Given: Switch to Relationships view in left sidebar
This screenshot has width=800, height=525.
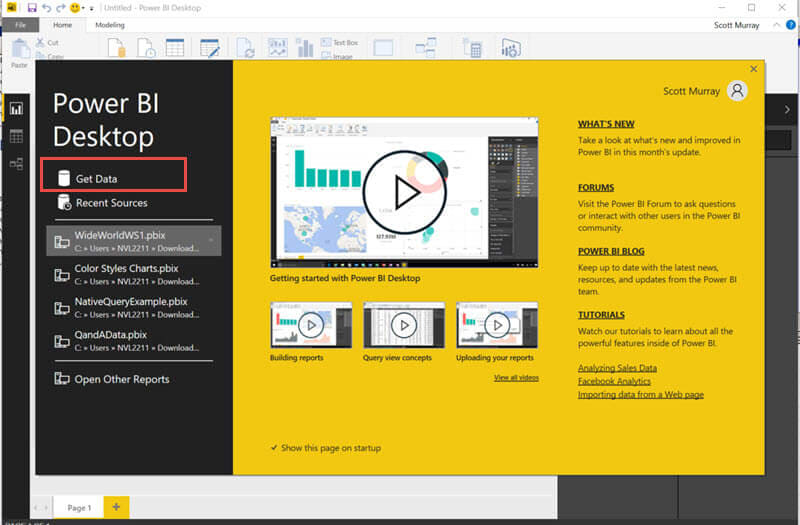Looking at the screenshot, I should (16, 164).
